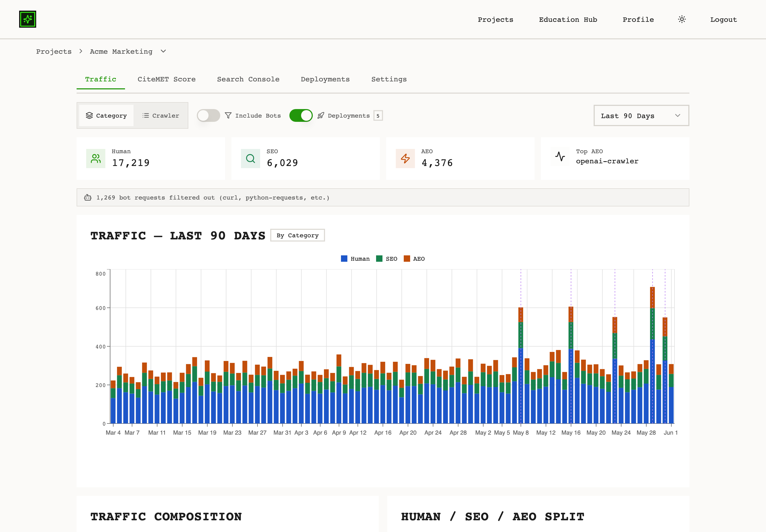766x532 pixels.
Task: Click the funnel filter icon
Action: 228,115
